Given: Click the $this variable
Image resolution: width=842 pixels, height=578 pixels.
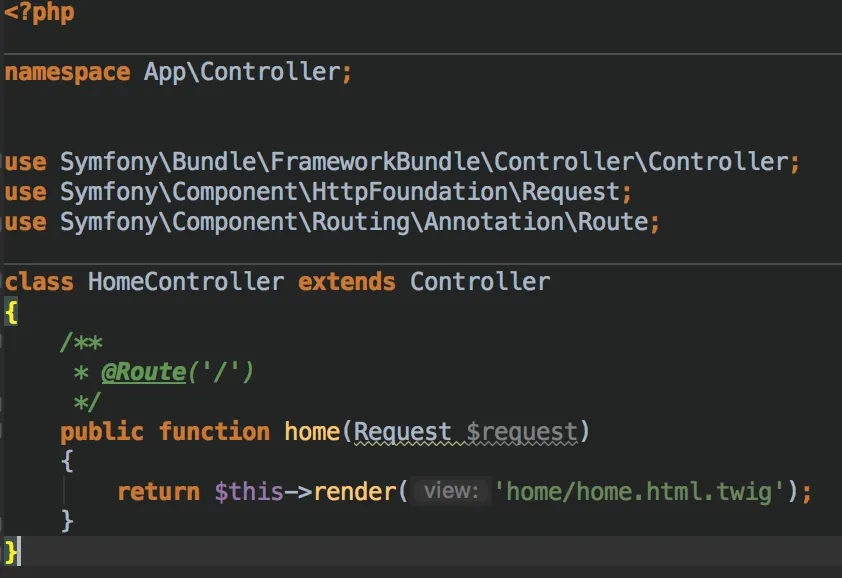Looking at the screenshot, I should pyautogui.click(x=249, y=491).
